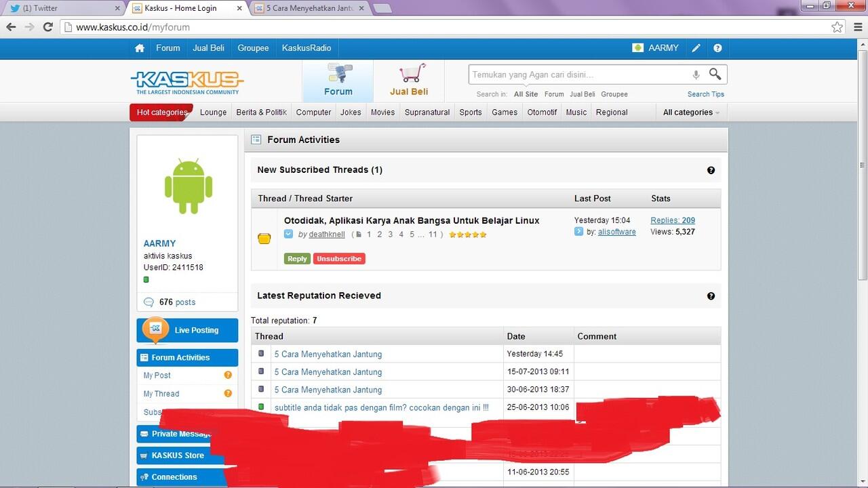The width and height of the screenshot is (868, 488).
Task: Click the pencil edit icon in top bar
Action: pos(696,48)
